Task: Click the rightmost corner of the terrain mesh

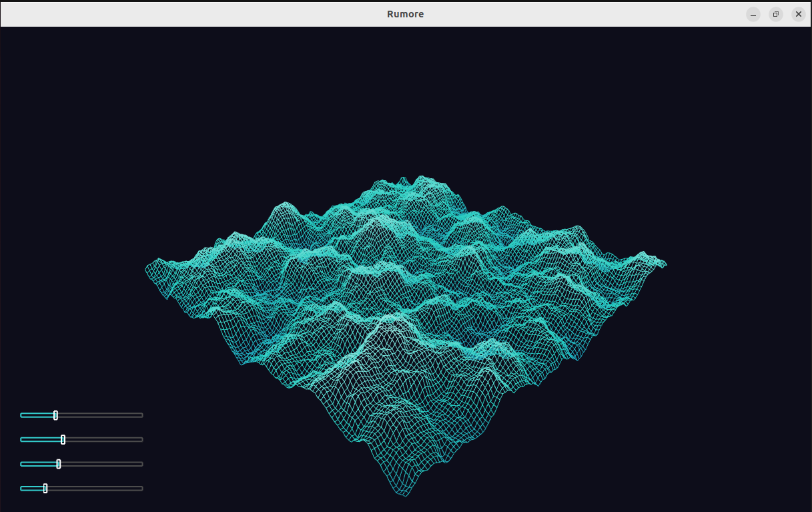Action: pyautogui.click(x=665, y=265)
